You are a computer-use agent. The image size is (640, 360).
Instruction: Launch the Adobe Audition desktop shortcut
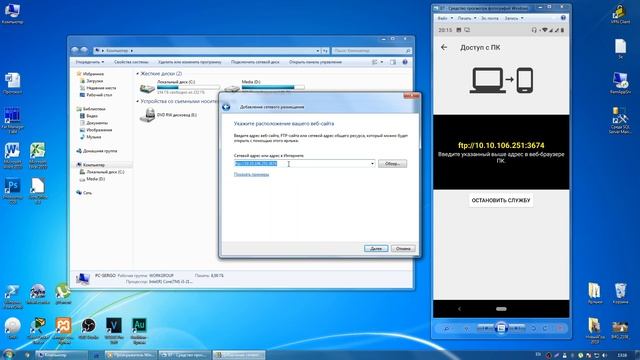(x=139, y=330)
